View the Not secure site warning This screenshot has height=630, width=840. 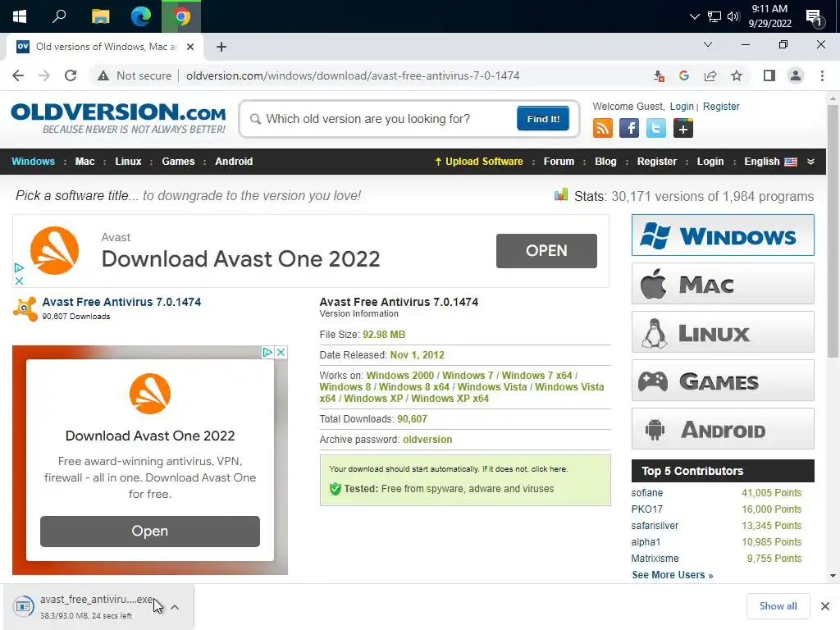135,75
